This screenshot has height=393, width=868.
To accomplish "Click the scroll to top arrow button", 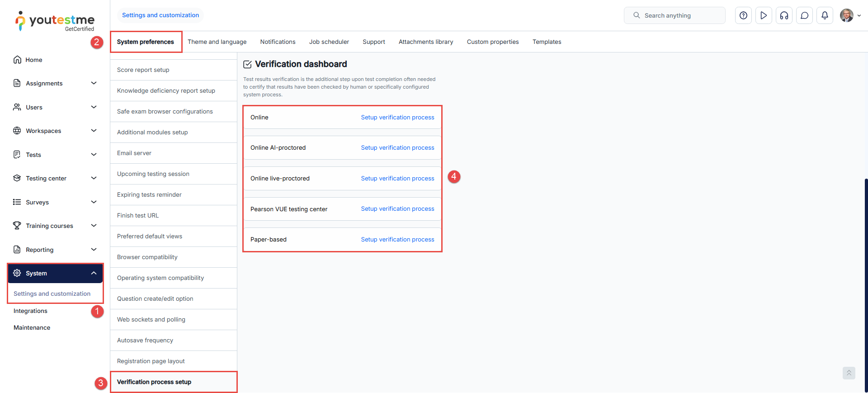I will [849, 373].
